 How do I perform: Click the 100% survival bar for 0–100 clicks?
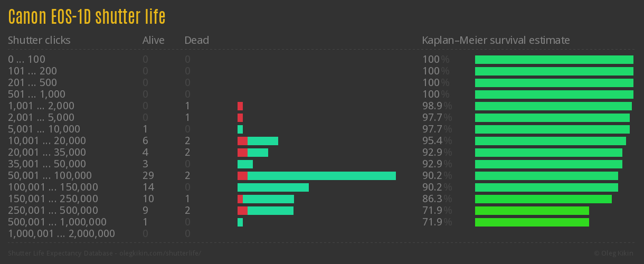click(554, 60)
